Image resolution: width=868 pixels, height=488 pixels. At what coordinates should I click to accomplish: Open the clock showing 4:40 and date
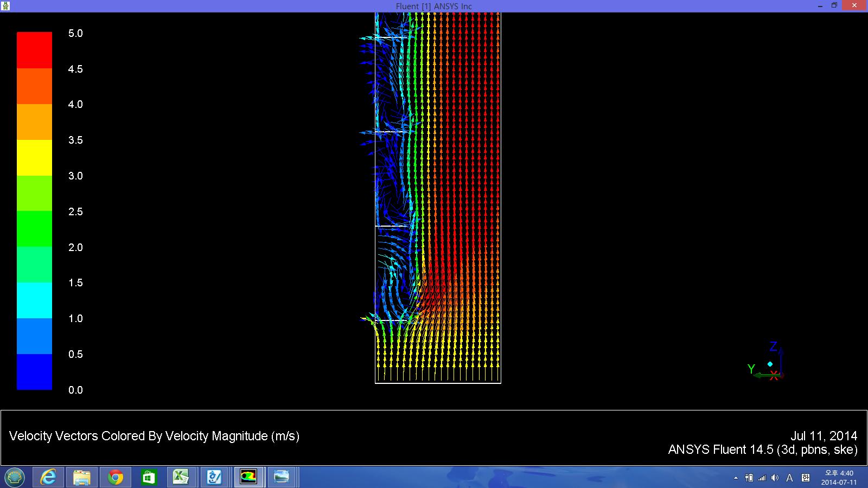(839, 478)
